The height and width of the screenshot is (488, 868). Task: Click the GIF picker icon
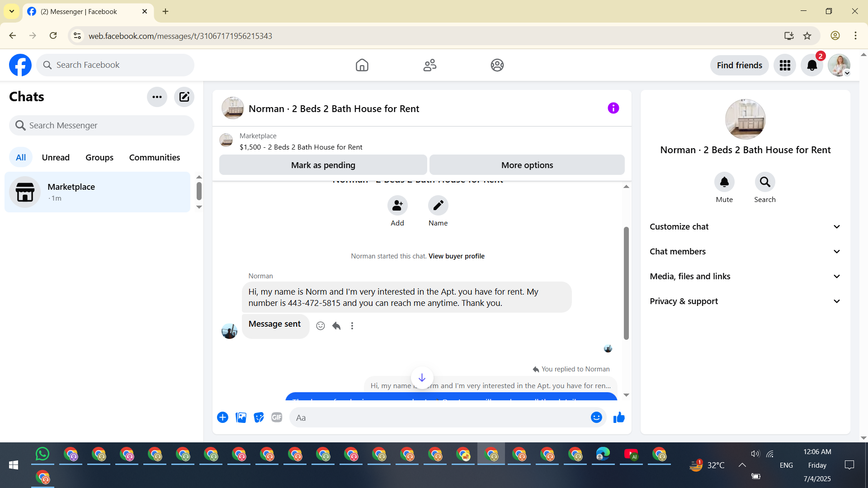coord(277,418)
